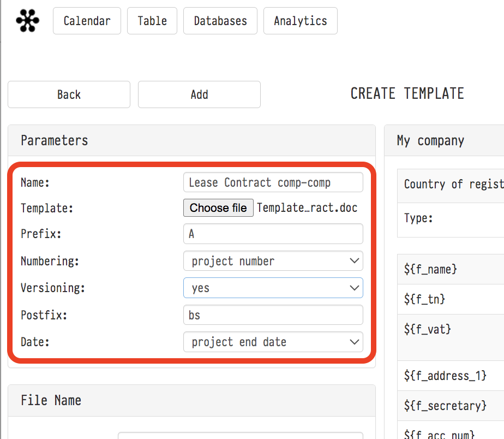Click into the Postfix field
This screenshot has height=439, width=504.
273,315
